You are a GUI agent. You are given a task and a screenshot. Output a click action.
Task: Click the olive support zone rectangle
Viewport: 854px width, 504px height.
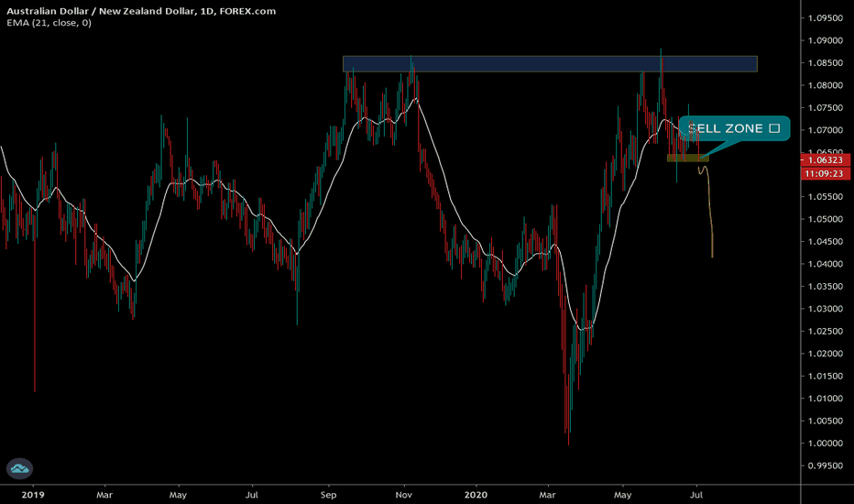click(688, 158)
